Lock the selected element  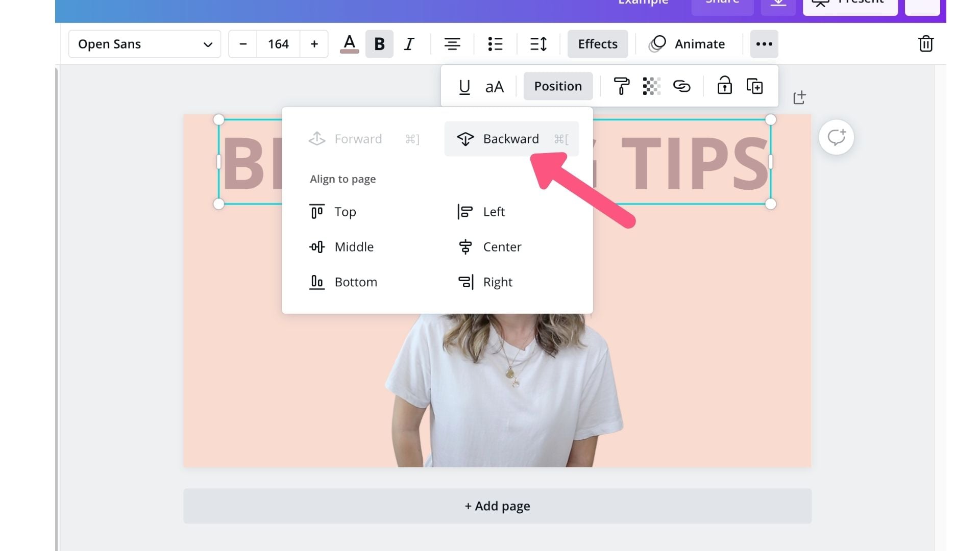pos(724,86)
